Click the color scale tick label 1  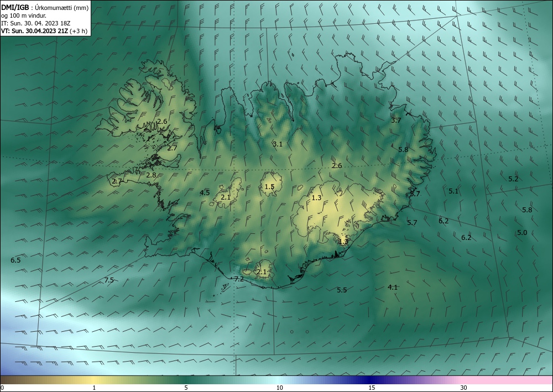tap(94, 388)
